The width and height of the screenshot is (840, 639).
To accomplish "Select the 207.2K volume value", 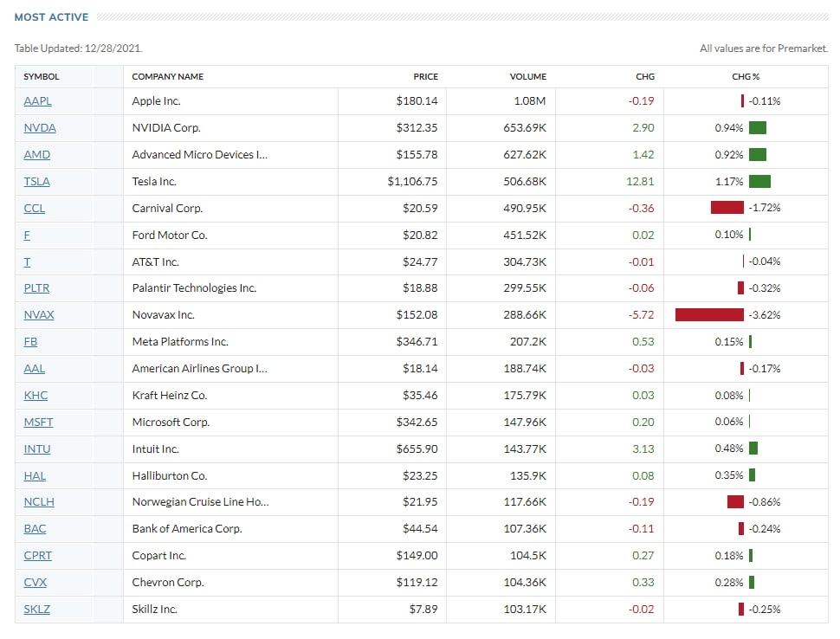I will point(527,341).
